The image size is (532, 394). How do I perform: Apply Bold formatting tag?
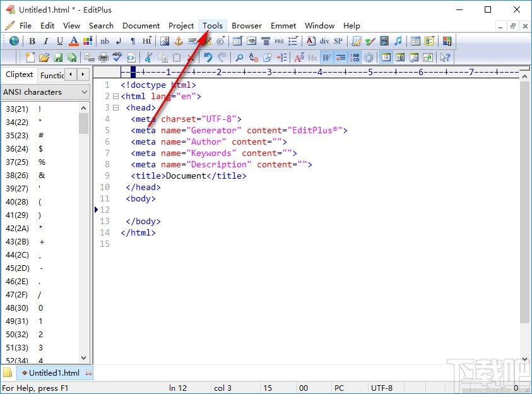(32, 41)
